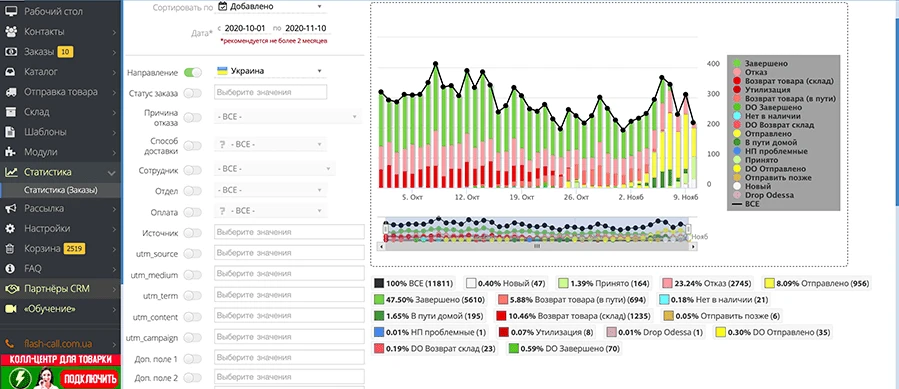The image size is (899, 389).
Task: Switch on the Оплата toggle
Action: coord(193,212)
